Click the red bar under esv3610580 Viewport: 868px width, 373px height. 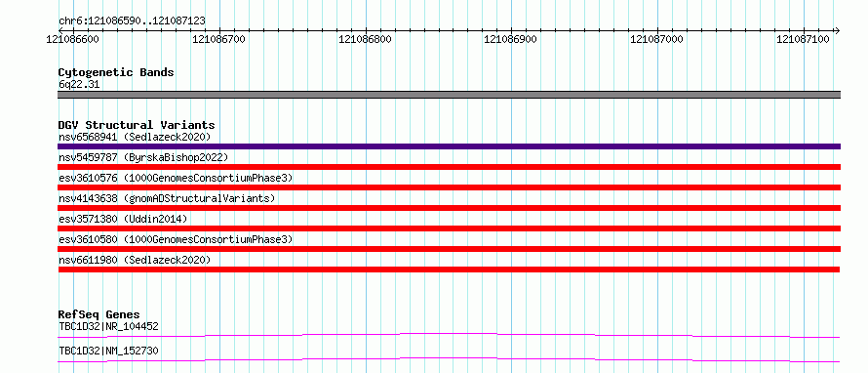click(449, 249)
